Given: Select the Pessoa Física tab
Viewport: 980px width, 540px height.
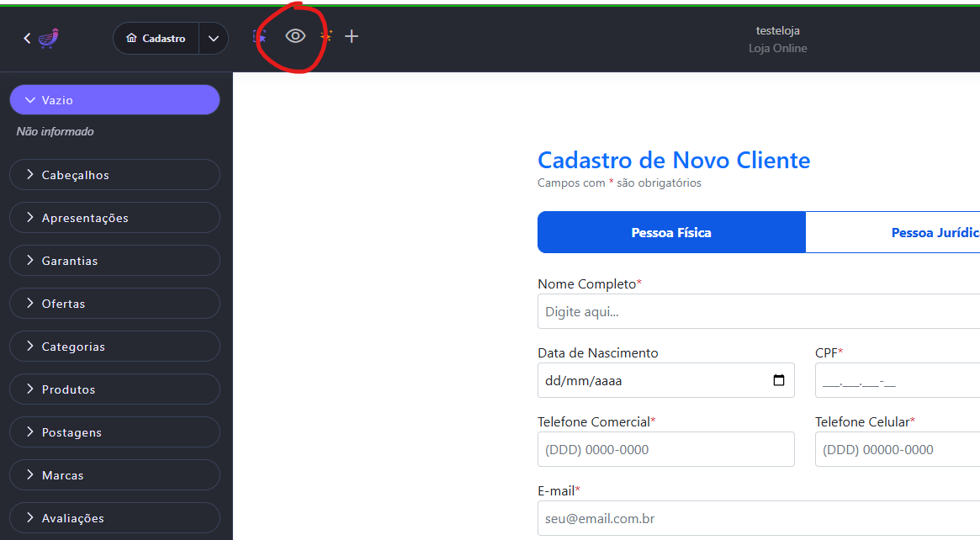Looking at the screenshot, I should pos(671,232).
